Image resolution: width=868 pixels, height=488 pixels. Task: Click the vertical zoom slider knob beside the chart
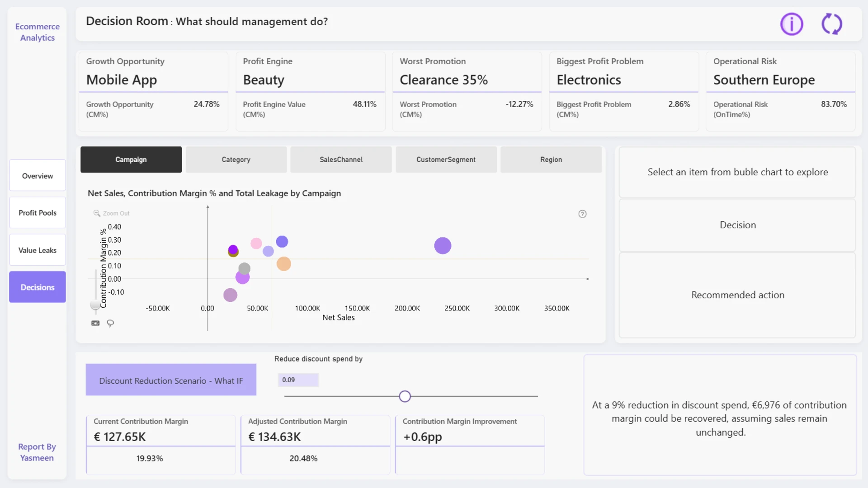coord(95,305)
